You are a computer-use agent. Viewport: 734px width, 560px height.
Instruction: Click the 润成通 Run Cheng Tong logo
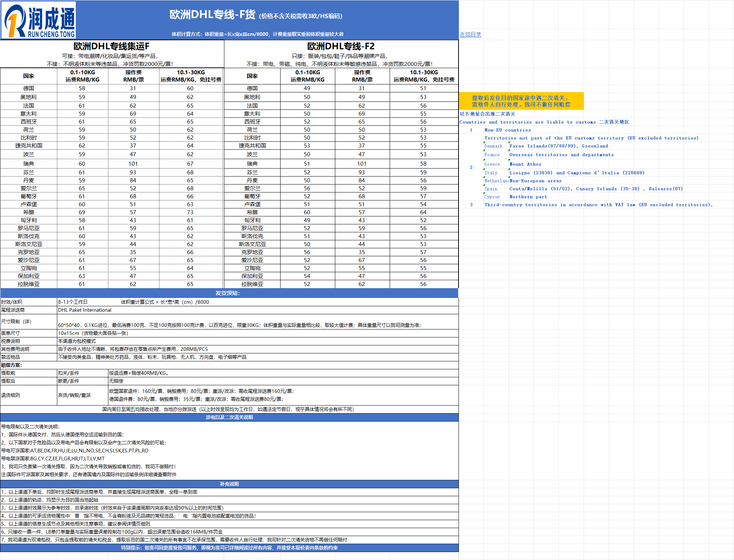[x=39, y=20]
